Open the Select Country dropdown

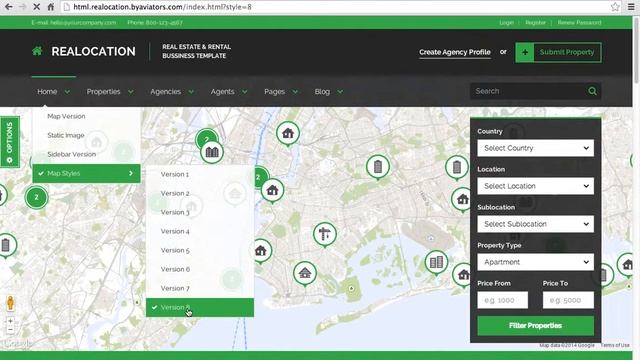click(536, 148)
